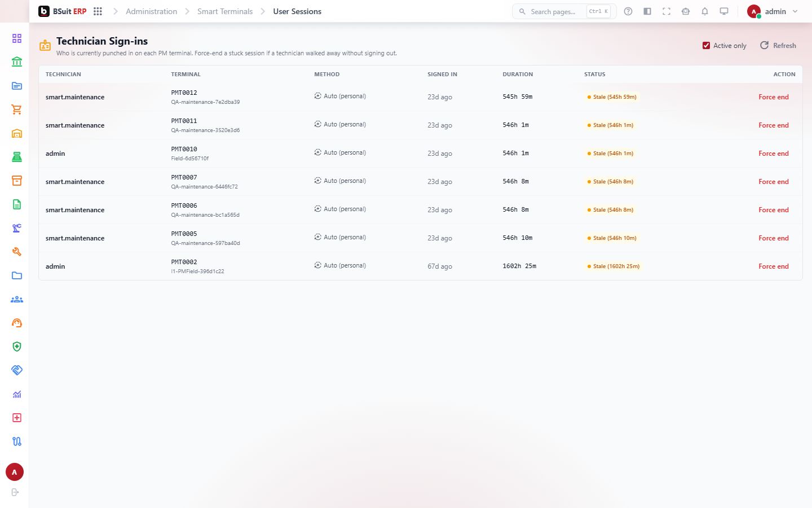Go to Administration breadcrumb
The width and height of the screenshot is (812, 508).
pos(151,11)
